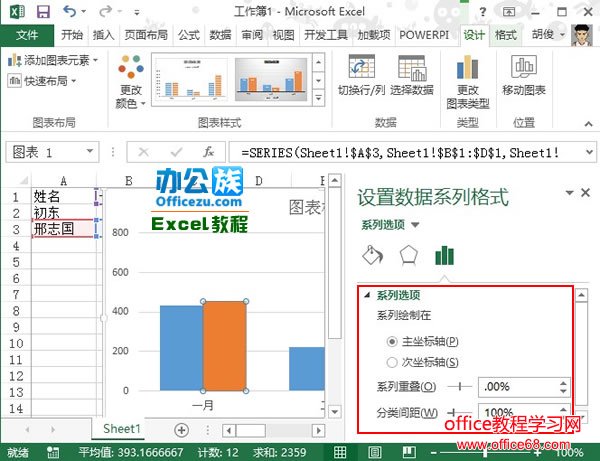The height and width of the screenshot is (461, 600).
Task: Expand the formula bar
Action: (589, 152)
